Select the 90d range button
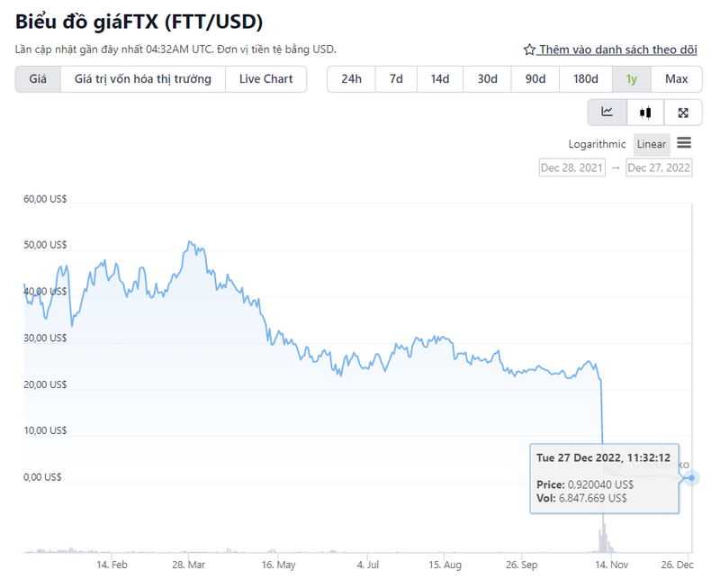 (x=535, y=79)
